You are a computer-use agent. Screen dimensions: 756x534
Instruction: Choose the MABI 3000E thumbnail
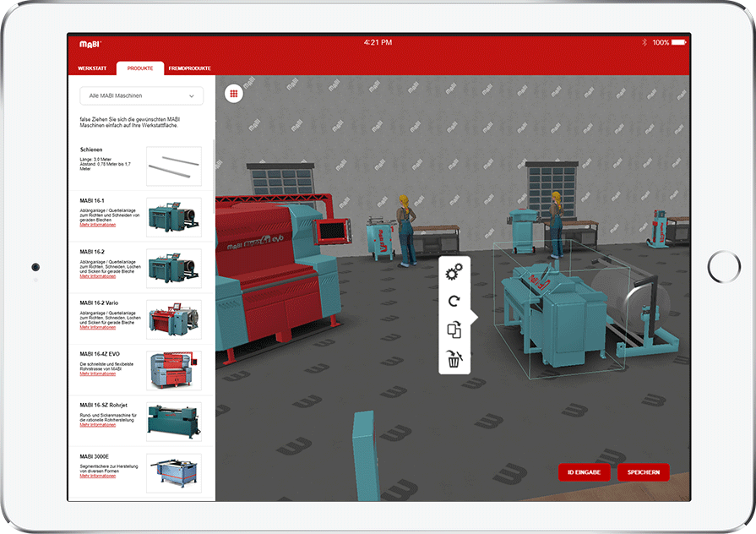pos(174,473)
